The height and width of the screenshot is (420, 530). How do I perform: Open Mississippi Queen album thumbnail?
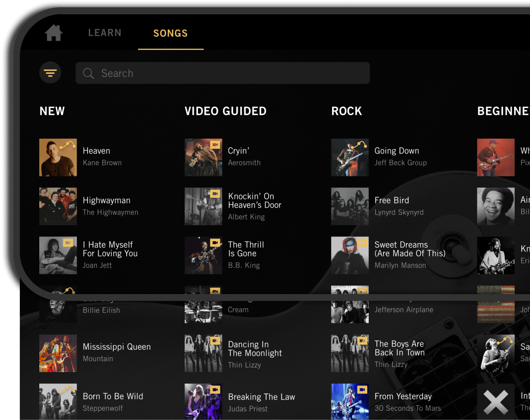(x=58, y=353)
